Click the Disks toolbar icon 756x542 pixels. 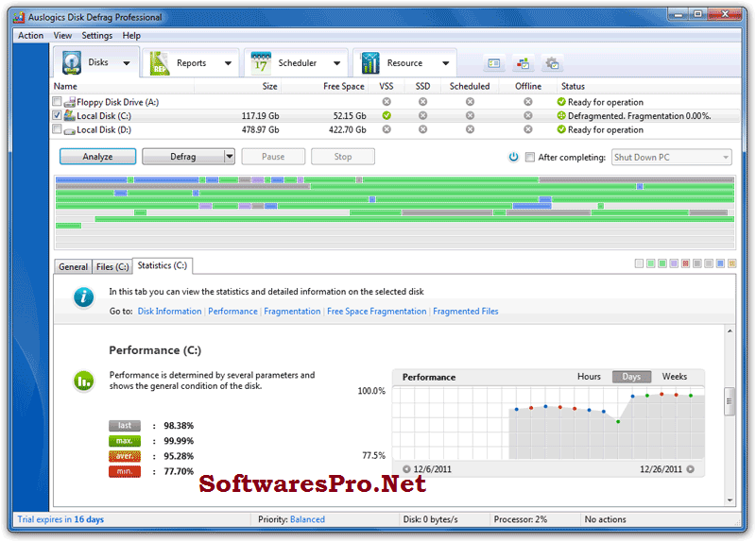tap(72, 62)
